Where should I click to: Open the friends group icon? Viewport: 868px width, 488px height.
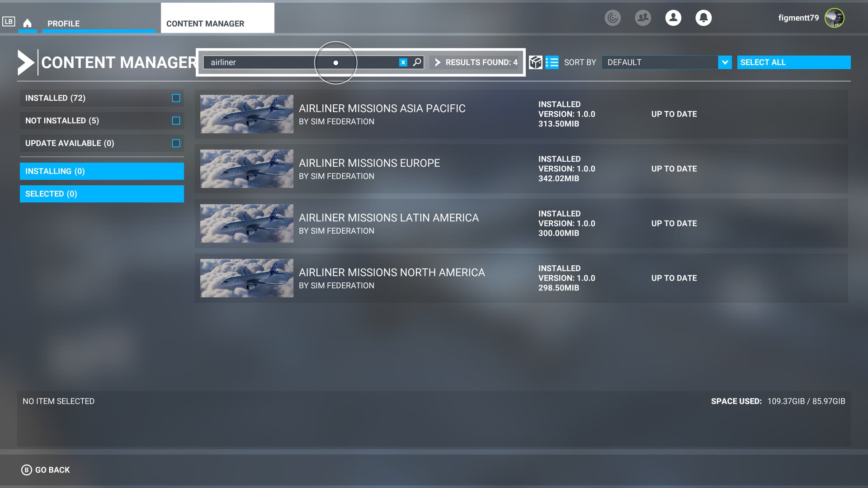click(x=643, y=18)
